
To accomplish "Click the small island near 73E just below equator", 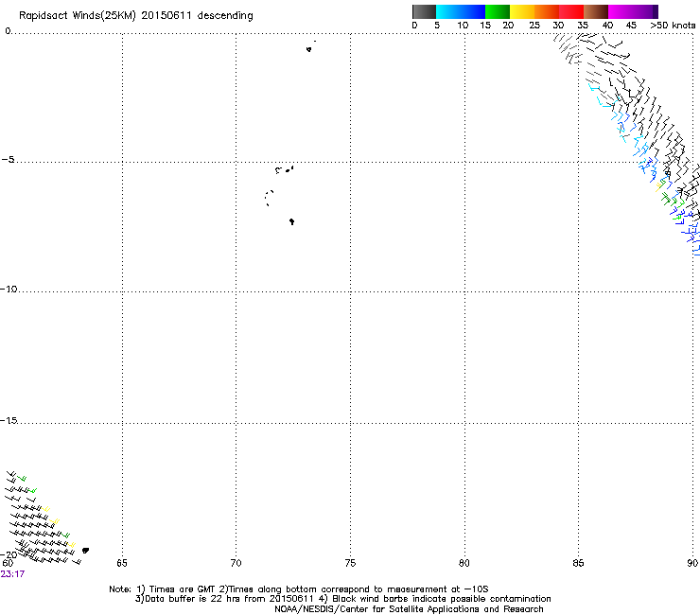I will pyautogui.click(x=309, y=49).
